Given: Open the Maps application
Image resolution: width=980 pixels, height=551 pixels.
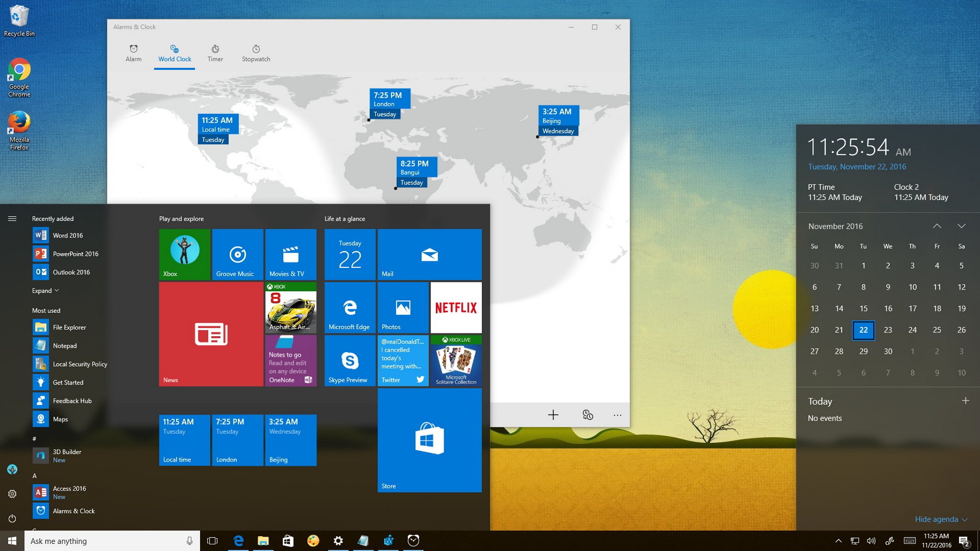Looking at the screenshot, I should coord(61,419).
